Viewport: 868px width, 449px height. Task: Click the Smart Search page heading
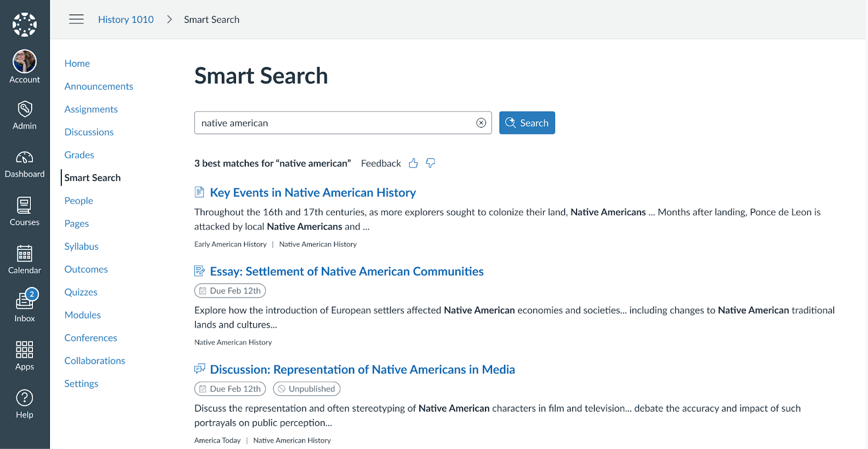tap(261, 75)
